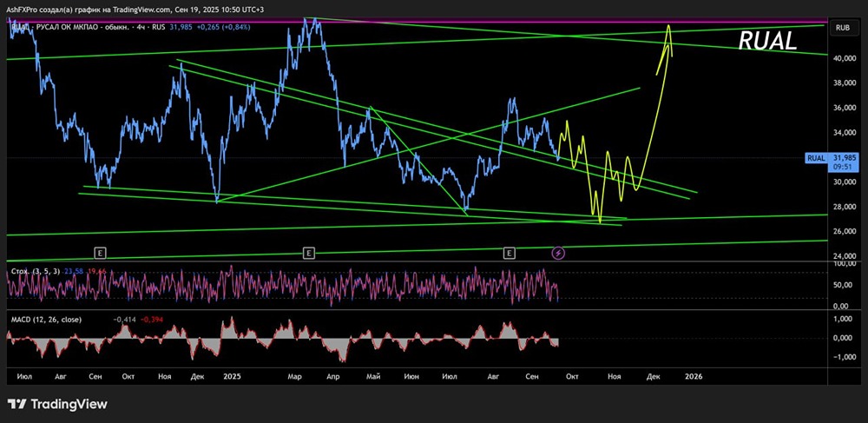
Task: Select the MACD (12, 26, close) indicator label
Action: tap(46, 320)
